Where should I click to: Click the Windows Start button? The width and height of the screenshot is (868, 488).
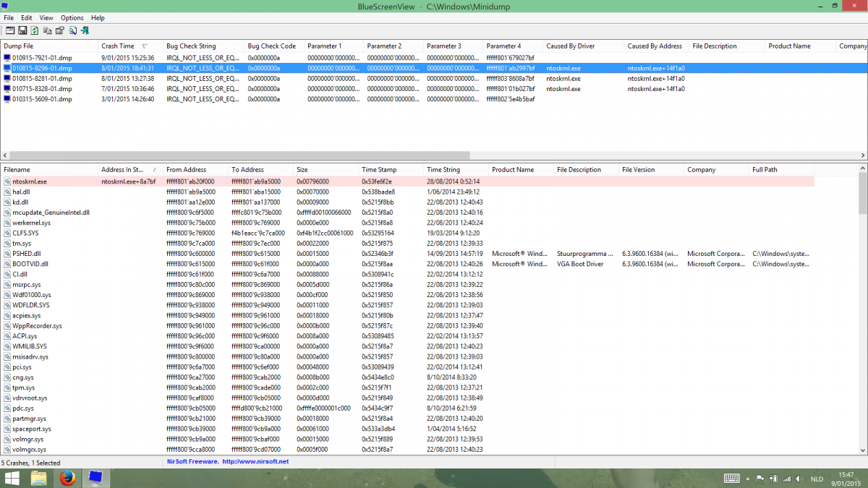12,478
